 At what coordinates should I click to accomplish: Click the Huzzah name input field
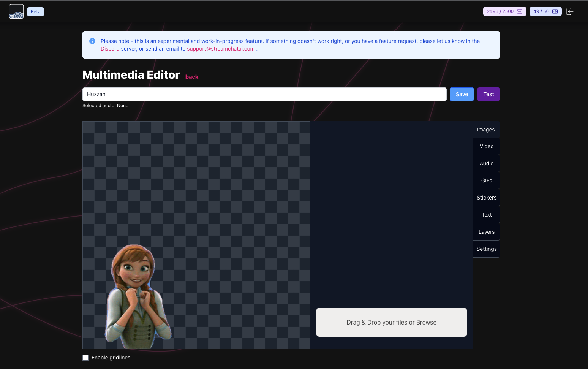264,94
